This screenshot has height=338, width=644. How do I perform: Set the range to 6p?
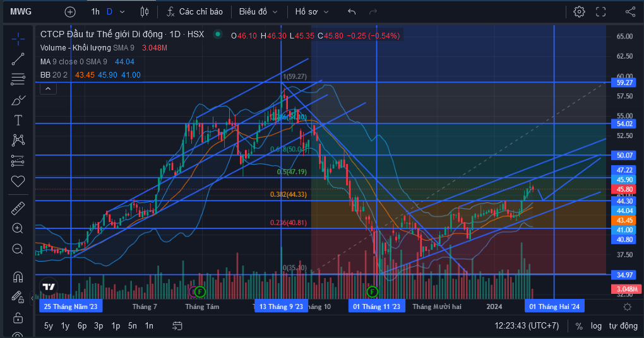click(x=82, y=325)
